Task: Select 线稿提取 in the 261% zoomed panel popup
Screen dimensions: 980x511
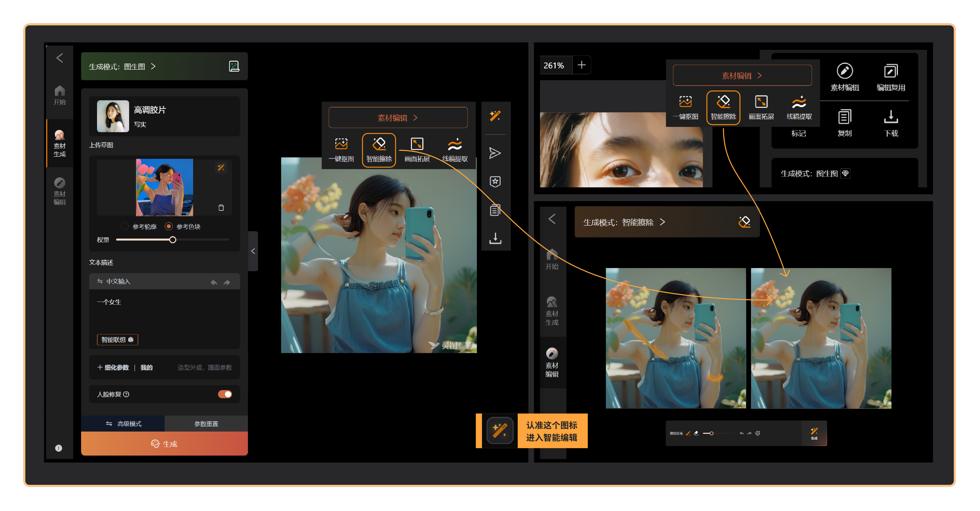Action: tap(799, 108)
